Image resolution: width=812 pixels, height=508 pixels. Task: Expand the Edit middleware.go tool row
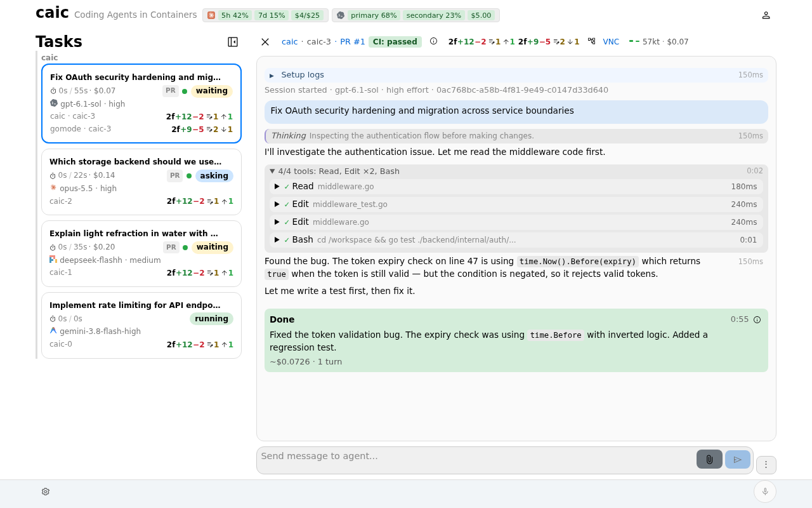pyautogui.click(x=516, y=222)
